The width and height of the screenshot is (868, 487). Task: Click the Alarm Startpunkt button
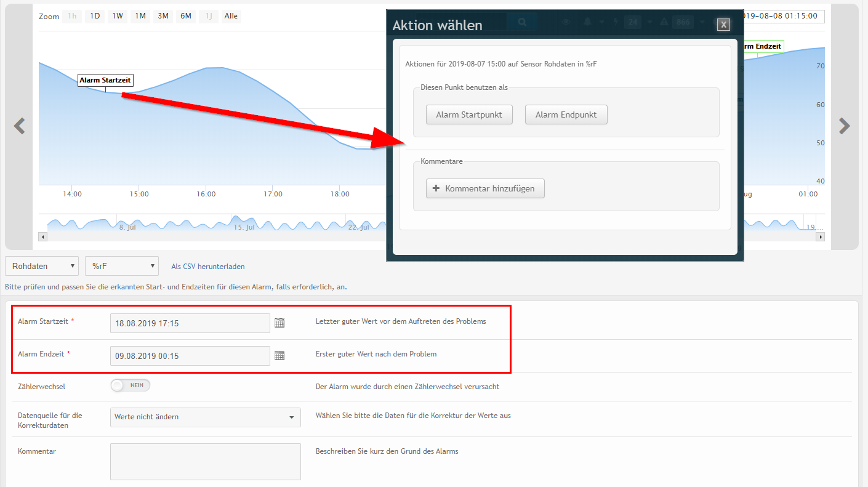pyautogui.click(x=469, y=115)
